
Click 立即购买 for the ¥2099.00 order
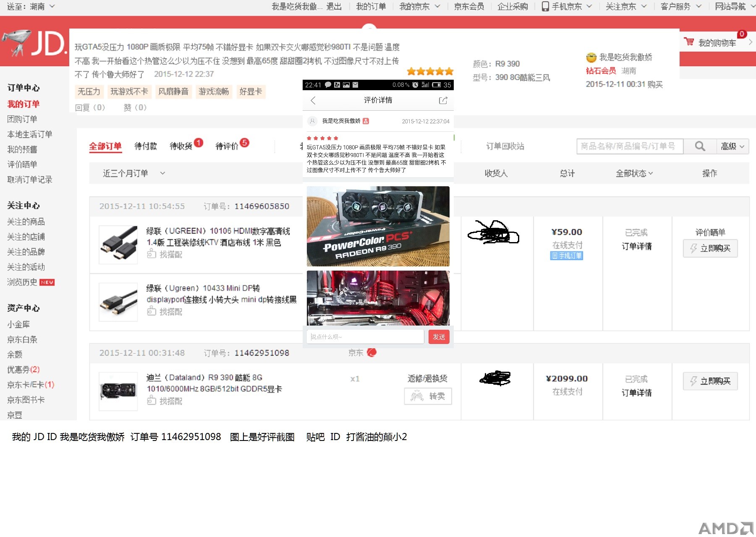coord(710,381)
